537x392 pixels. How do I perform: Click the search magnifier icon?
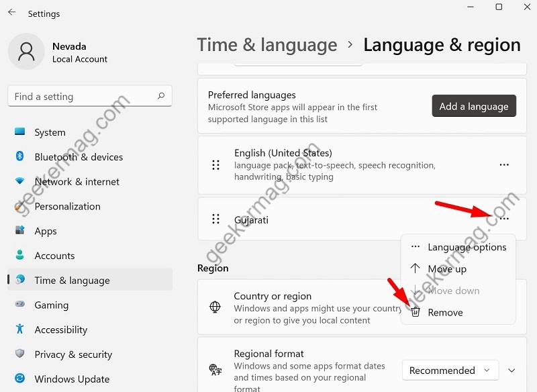[x=161, y=96]
